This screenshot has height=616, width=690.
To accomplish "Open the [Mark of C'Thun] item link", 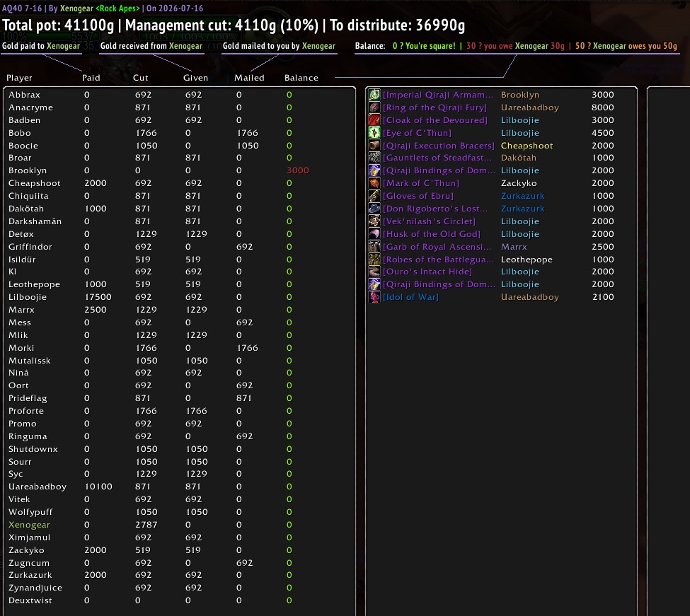I will coord(421,183).
